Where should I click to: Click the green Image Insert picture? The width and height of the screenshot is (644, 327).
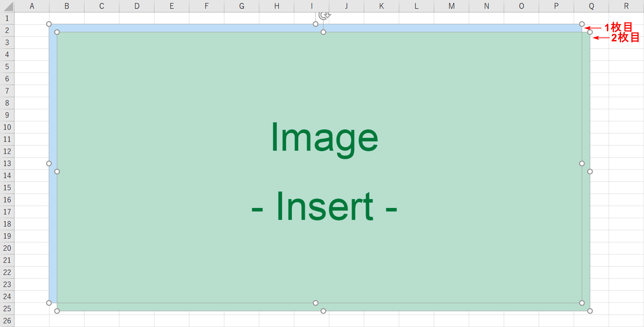323,171
